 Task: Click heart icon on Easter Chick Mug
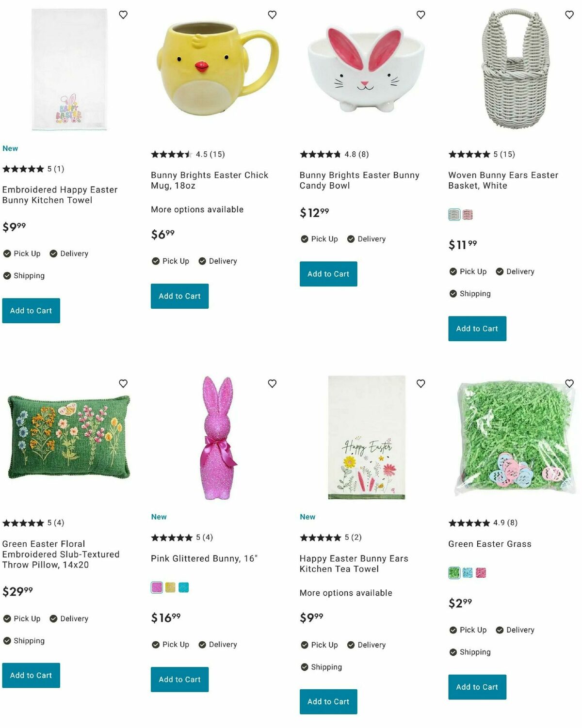[x=272, y=15]
